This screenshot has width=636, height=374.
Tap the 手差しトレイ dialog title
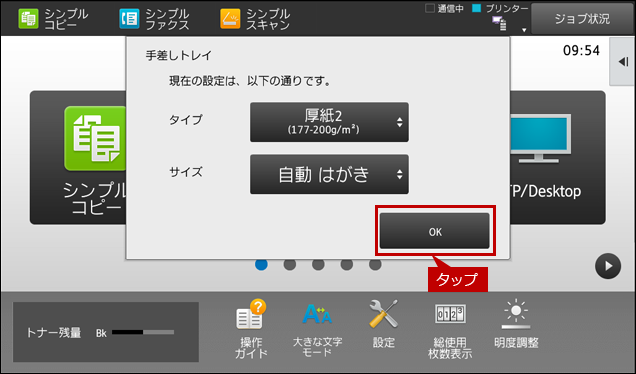[x=178, y=56]
